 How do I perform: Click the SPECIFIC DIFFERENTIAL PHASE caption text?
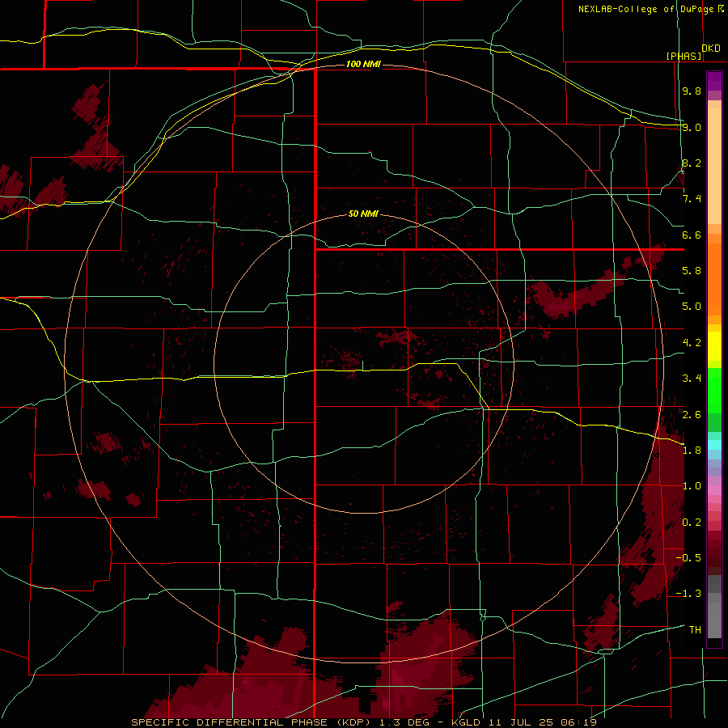click(x=230, y=722)
